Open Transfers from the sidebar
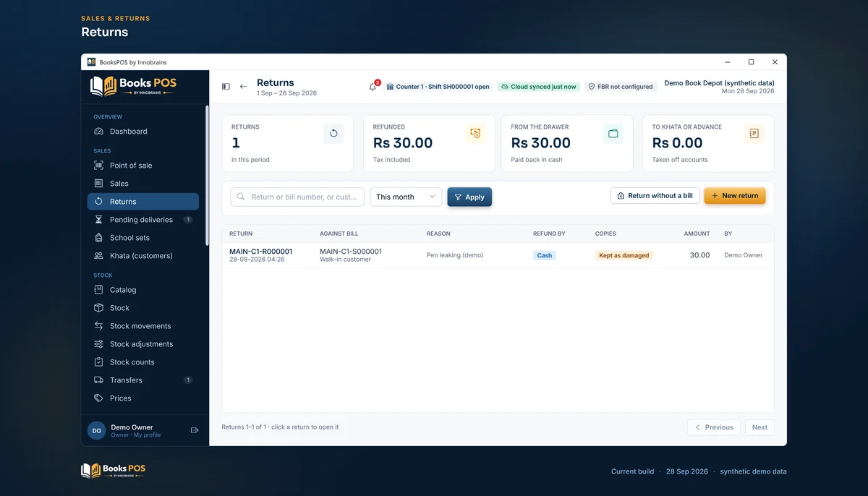Screen dimensions: 868x496 click(x=142, y=380)
